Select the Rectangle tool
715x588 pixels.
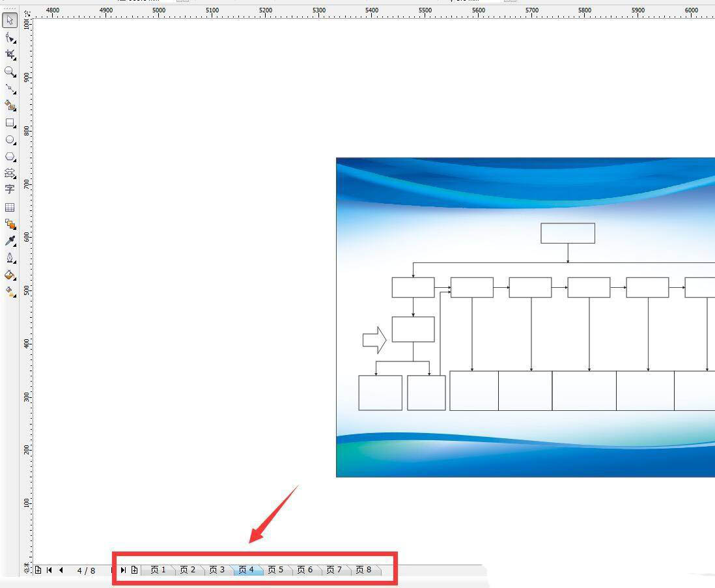coord(10,123)
